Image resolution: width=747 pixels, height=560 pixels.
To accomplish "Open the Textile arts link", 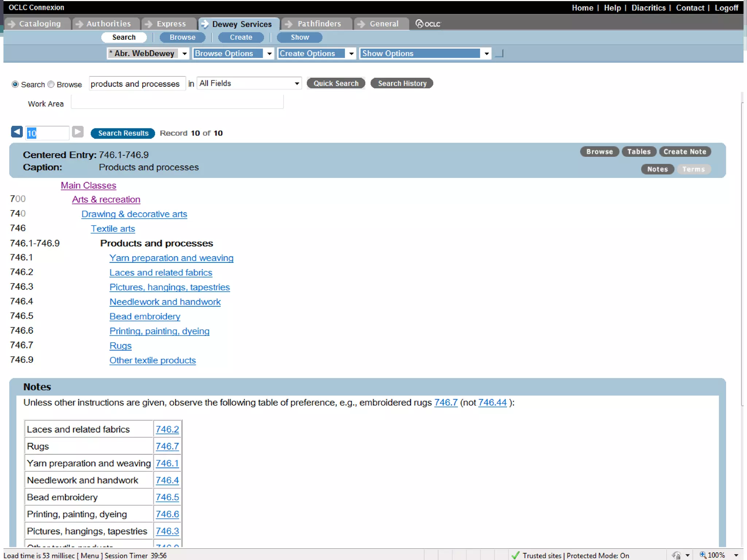I will [113, 229].
